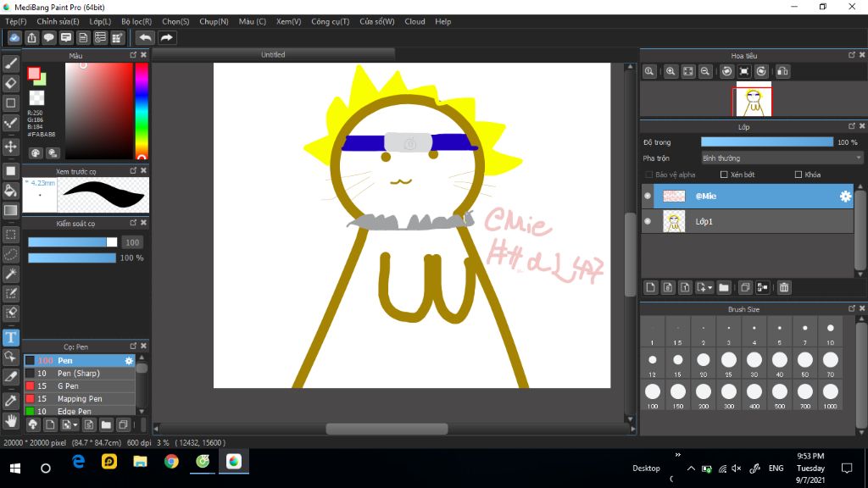
Task: Flip canvas icon in navigator panel
Action: pyautogui.click(x=782, y=71)
